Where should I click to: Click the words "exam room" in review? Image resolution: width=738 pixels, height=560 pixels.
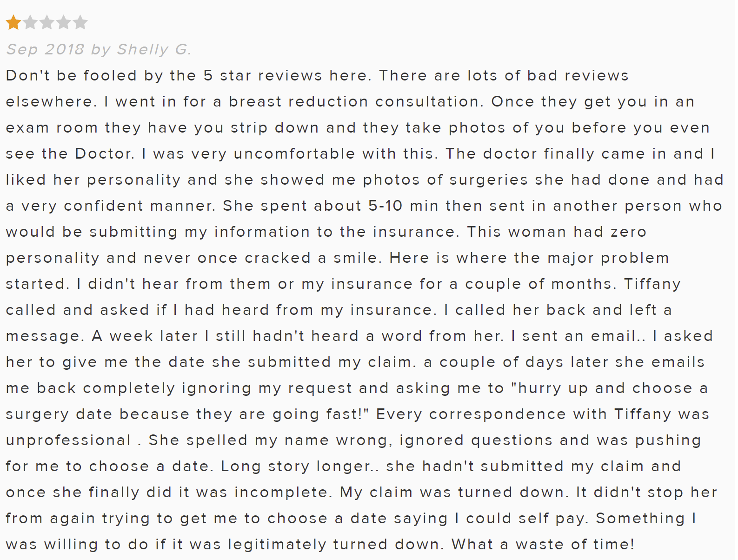click(x=51, y=128)
